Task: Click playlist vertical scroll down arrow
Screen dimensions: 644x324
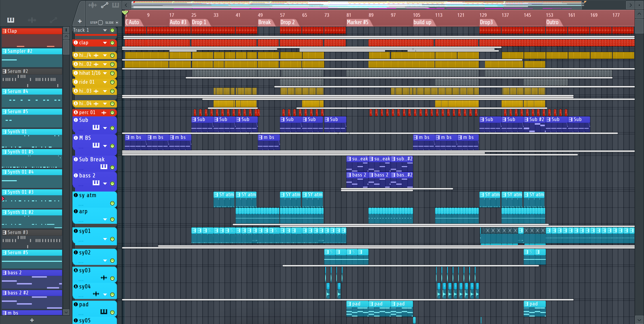Action: pyautogui.click(x=639, y=320)
